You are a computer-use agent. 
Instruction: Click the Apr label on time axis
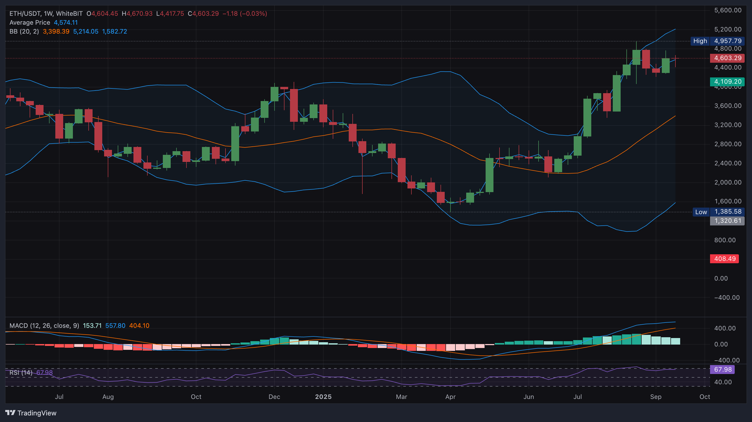(x=450, y=397)
